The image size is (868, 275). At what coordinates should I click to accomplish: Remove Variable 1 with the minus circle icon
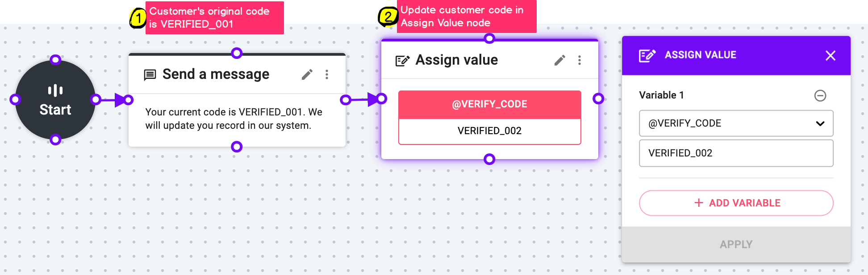(820, 95)
